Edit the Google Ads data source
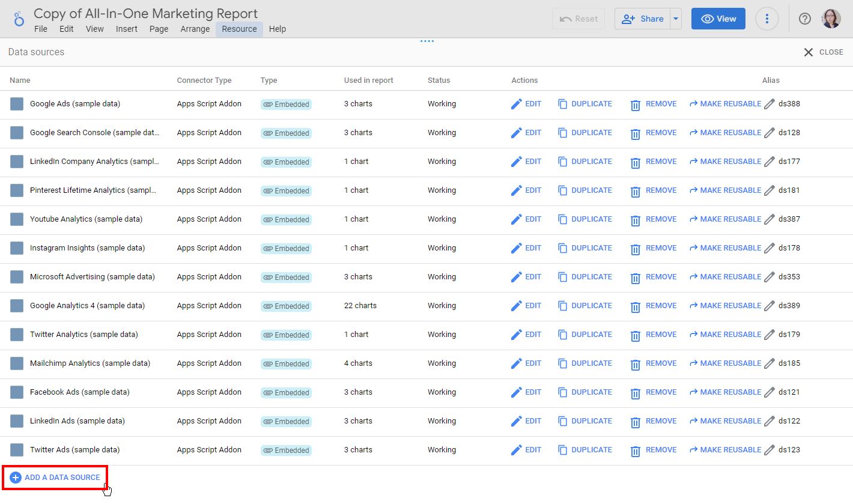This screenshot has width=853, height=504. coord(526,103)
